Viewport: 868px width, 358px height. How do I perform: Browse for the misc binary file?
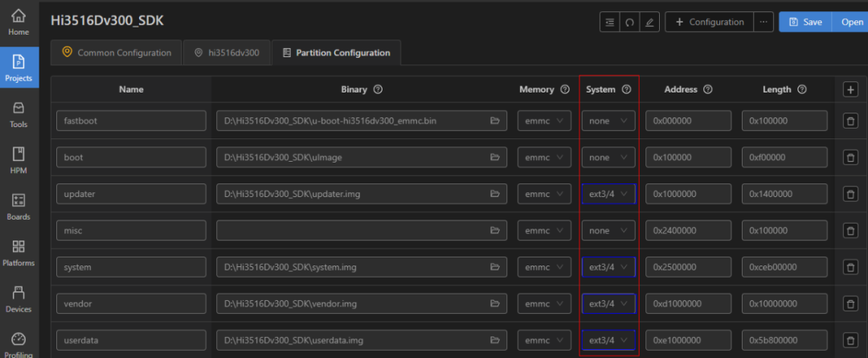click(x=495, y=230)
